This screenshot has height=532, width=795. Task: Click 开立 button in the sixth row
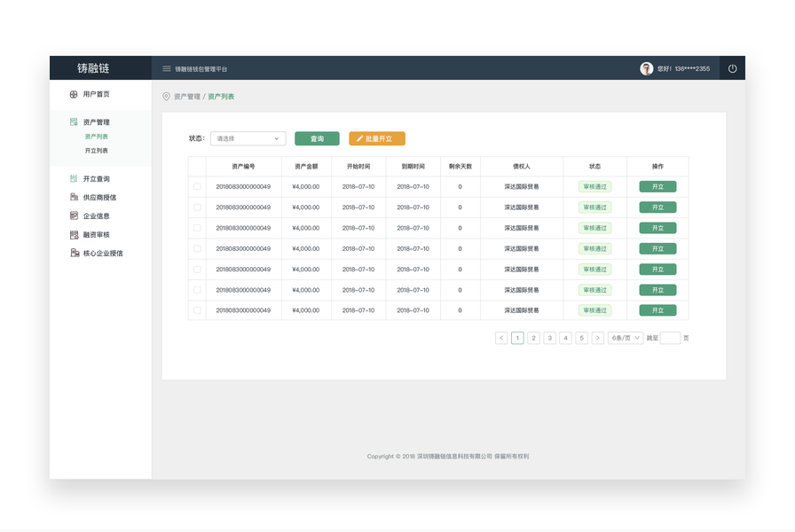click(657, 290)
